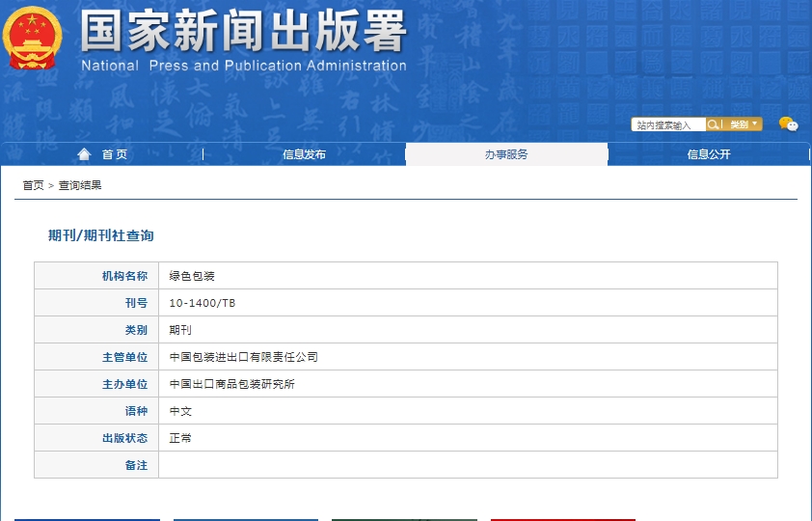Open the 信息发布 navigation tab
Image resolution: width=812 pixels, height=521 pixels.
[x=304, y=154]
